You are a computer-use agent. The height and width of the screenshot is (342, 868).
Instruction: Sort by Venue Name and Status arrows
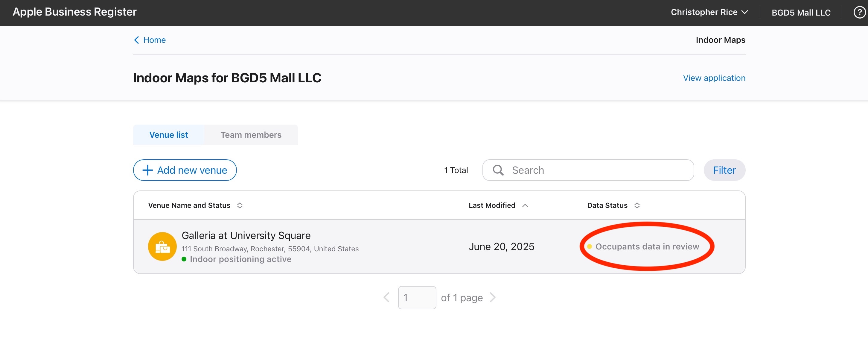pyautogui.click(x=240, y=205)
